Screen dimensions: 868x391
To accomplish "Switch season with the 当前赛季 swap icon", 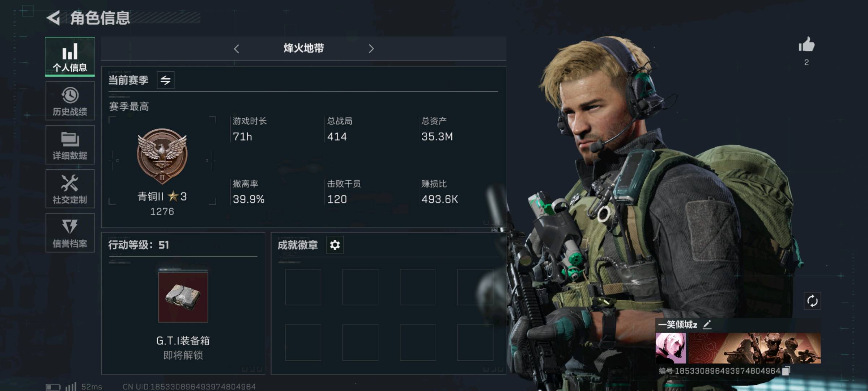I will click(x=166, y=80).
